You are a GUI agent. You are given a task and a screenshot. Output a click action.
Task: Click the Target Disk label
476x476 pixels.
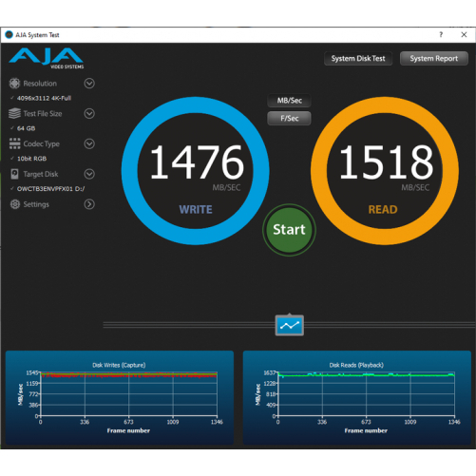pos(41,174)
